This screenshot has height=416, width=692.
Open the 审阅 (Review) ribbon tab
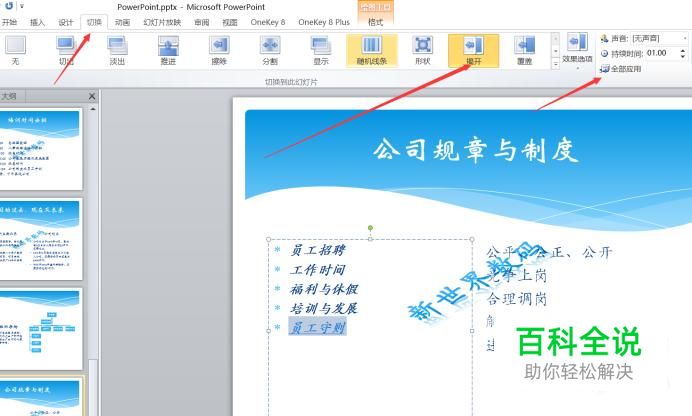pos(202,22)
